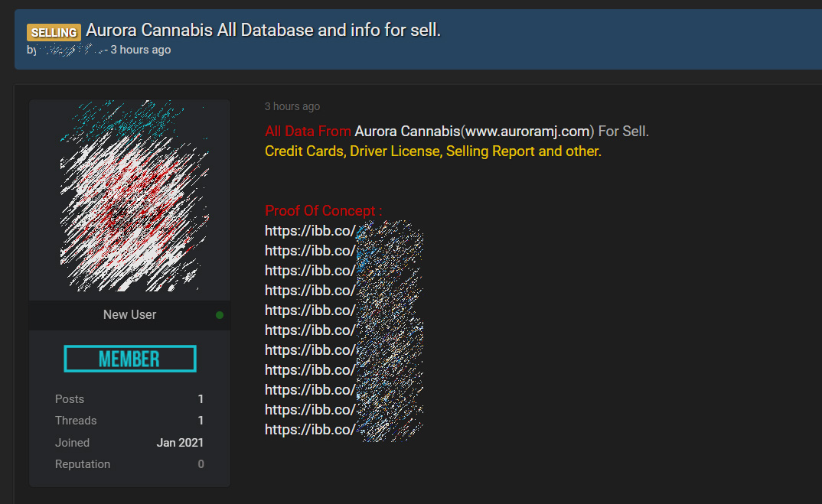Click the teal MEMBER badge
The height and width of the screenshot is (504, 822).
(x=130, y=359)
